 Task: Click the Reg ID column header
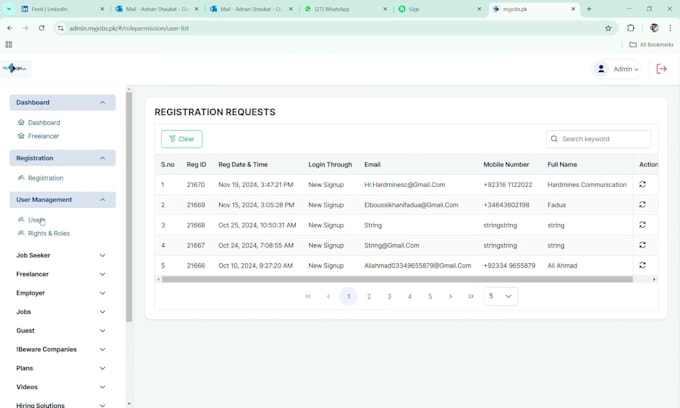196,165
